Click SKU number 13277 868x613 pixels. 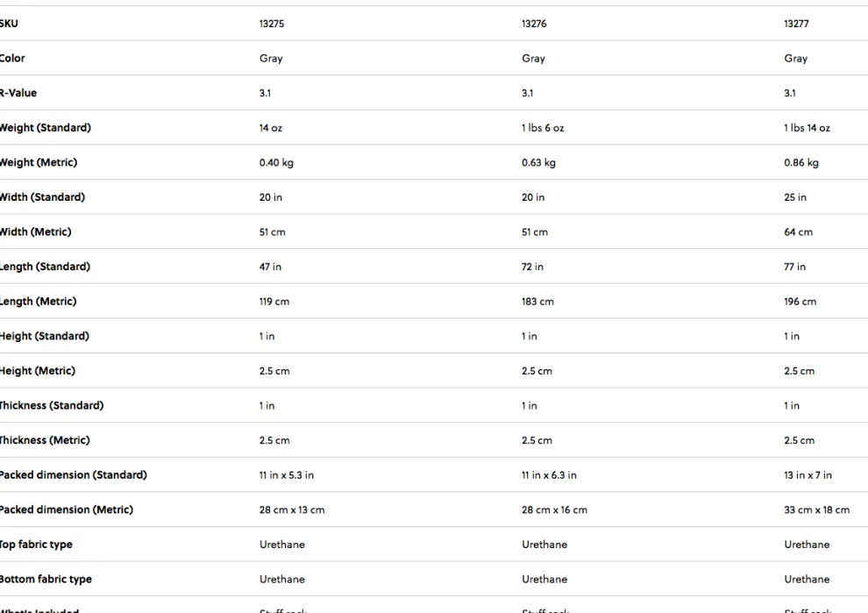click(796, 24)
